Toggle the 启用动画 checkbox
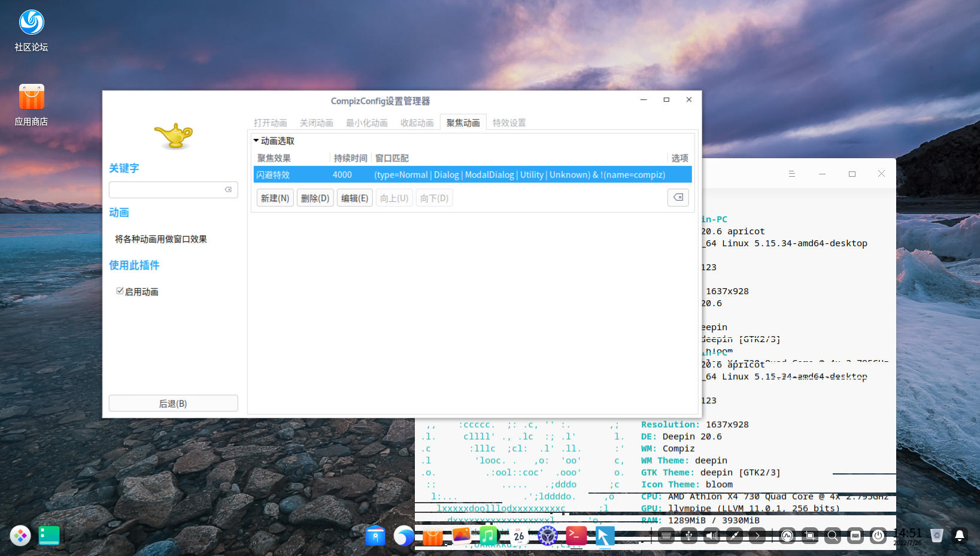Image resolution: width=980 pixels, height=556 pixels. 120,291
